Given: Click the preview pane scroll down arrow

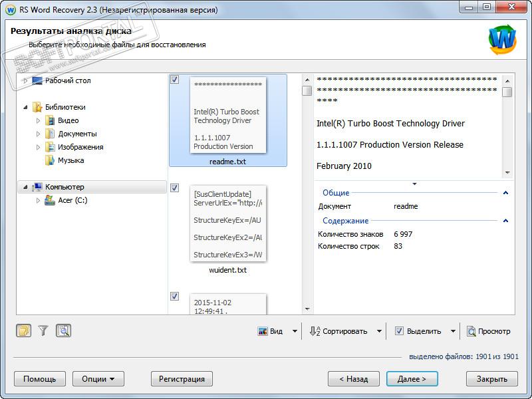Looking at the screenshot, I should 507,173.
